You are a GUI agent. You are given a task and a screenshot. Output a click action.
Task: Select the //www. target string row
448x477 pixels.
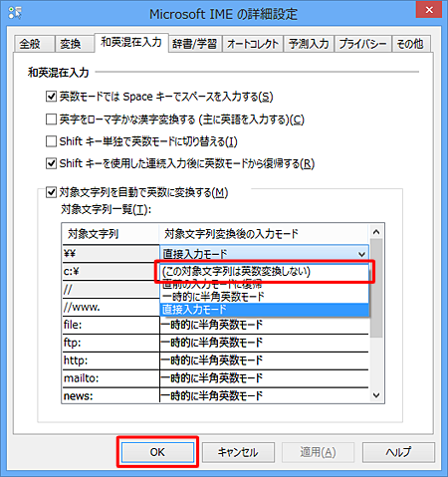(111, 308)
